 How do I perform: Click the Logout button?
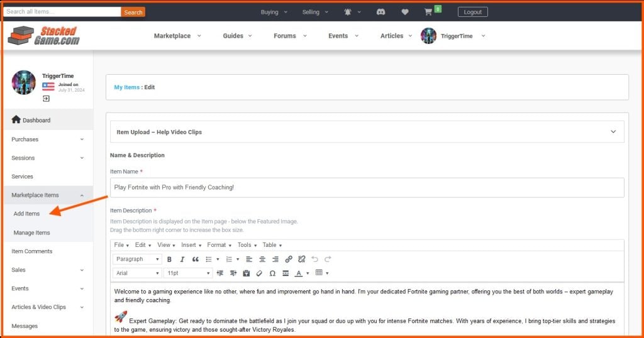coord(472,12)
